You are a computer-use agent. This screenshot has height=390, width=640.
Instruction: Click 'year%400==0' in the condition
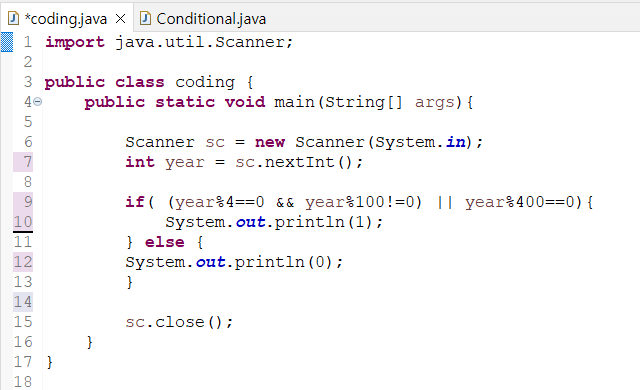click(x=520, y=202)
